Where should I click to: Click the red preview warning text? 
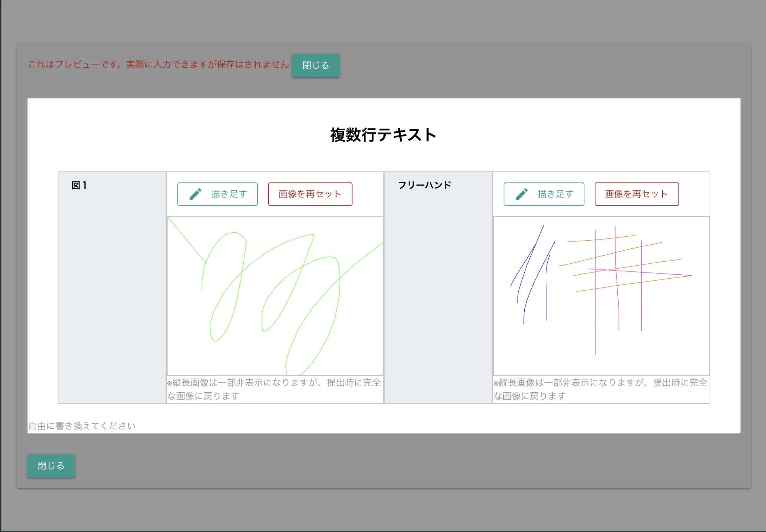tap(158, 65)
